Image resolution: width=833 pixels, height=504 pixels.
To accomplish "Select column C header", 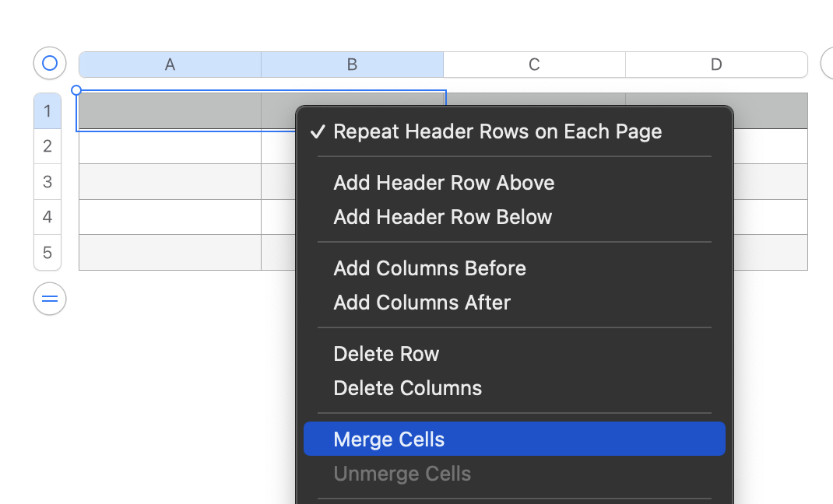I will point(534,65).
